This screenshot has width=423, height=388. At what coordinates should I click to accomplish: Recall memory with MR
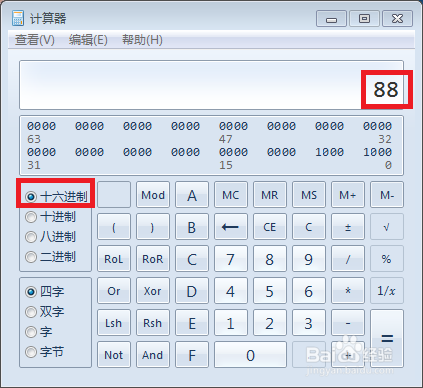coord(270,195)
